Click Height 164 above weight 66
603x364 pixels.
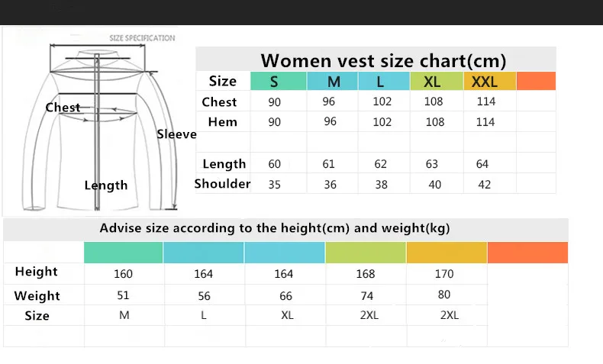284,274
